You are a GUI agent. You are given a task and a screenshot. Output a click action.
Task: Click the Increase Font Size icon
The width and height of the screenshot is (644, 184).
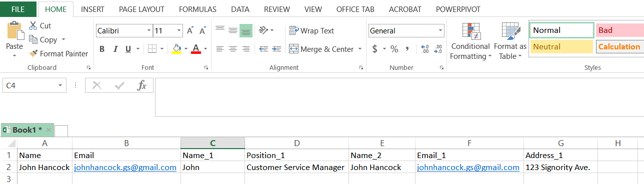pos(190,31)
